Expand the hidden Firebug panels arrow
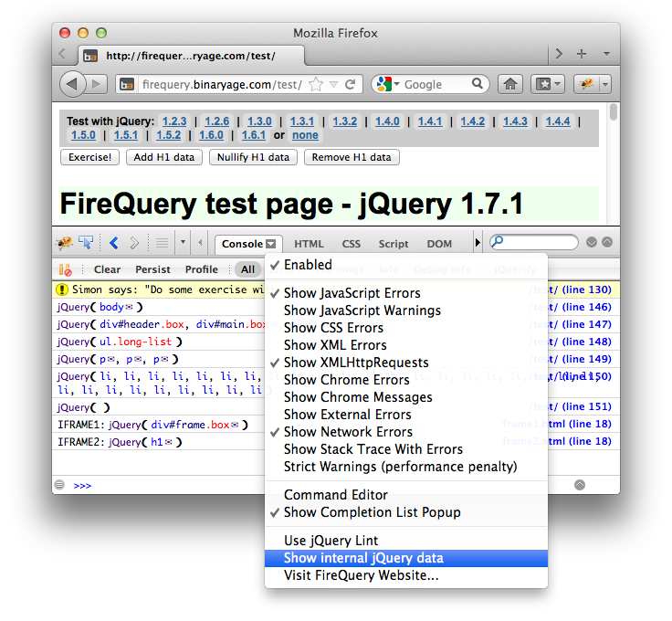 477,244
